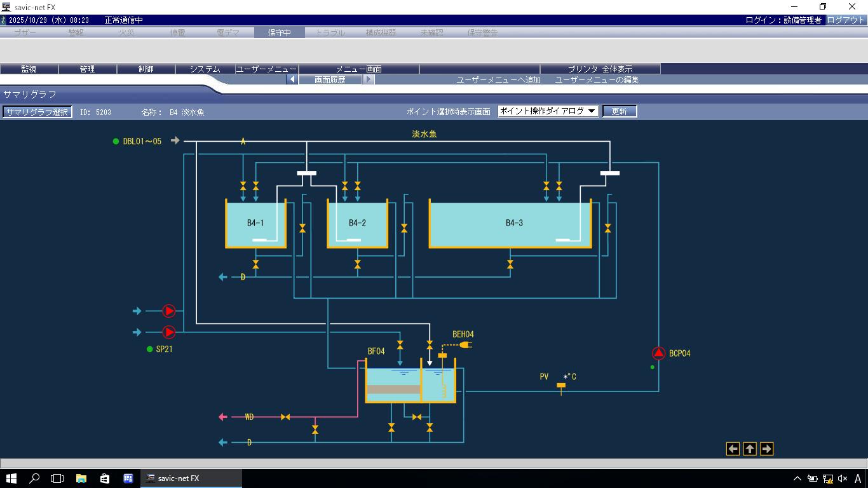The image size is (868, 488).
Task: Click the BCP04 circulation pump icon
Action: [659, 353]
